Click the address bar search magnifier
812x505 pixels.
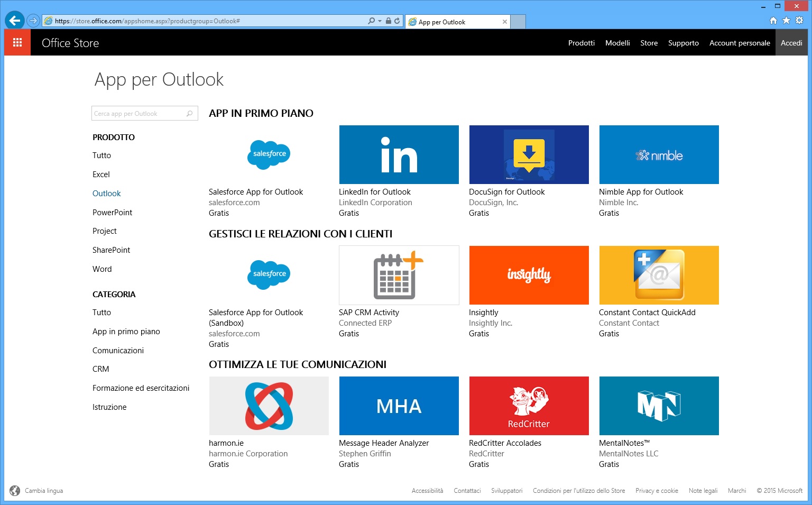tap(372, 21)
